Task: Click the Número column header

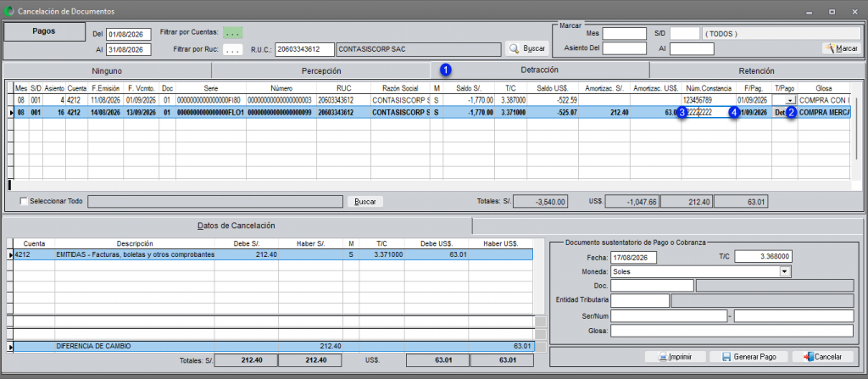Action: [281, 88]
